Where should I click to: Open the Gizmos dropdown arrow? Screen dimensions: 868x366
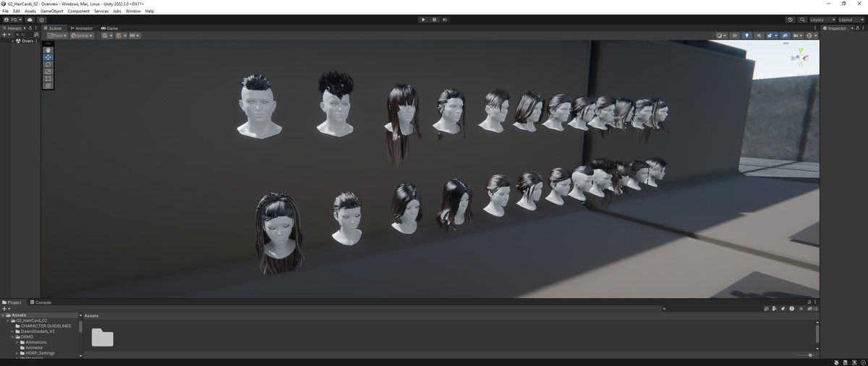[x=816, y=35]
